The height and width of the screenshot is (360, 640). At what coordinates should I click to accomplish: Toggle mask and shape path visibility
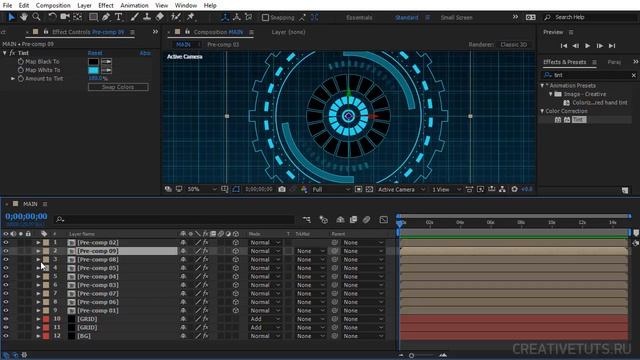(x=236, y=189)
